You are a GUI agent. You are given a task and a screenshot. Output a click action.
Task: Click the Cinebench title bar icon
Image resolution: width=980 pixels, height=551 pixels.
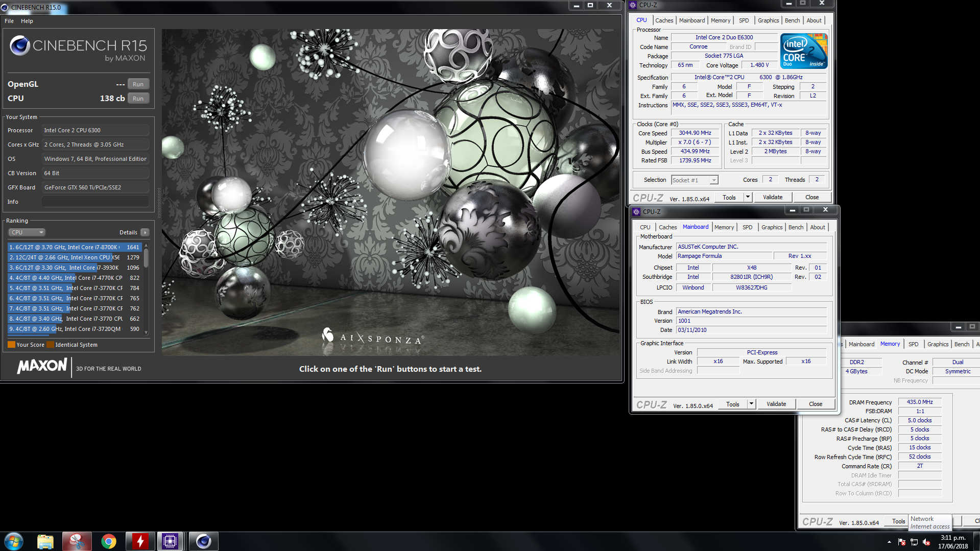[x=5, y=7]
